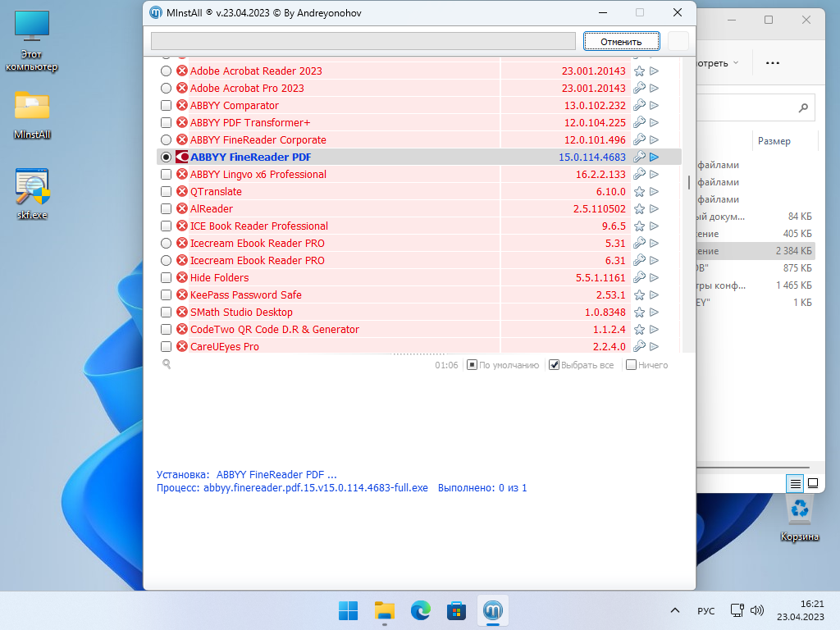Click play arrow for KeePass Password Safe
Image resolution: width=840 pixels, height=630 pixels.
(x=654, y=295)
